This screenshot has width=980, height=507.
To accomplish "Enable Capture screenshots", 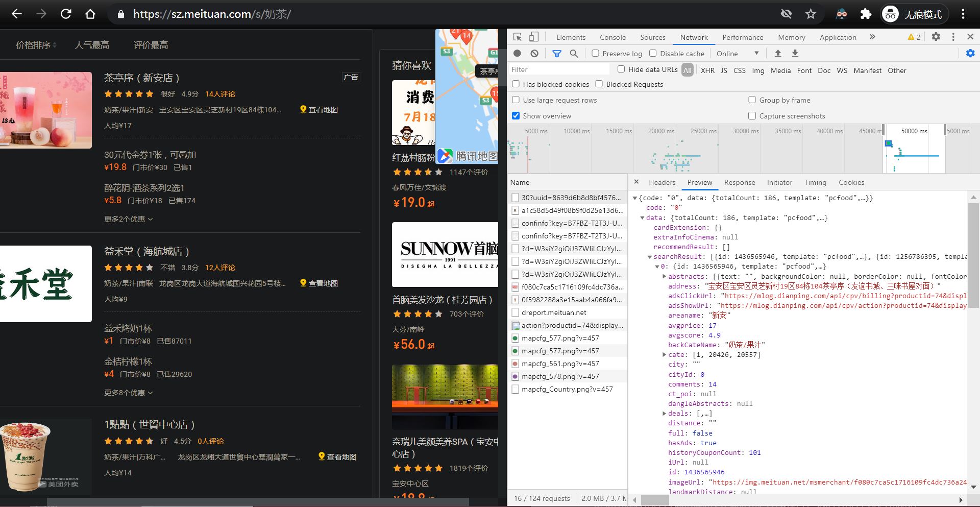I will pos(752,115).
